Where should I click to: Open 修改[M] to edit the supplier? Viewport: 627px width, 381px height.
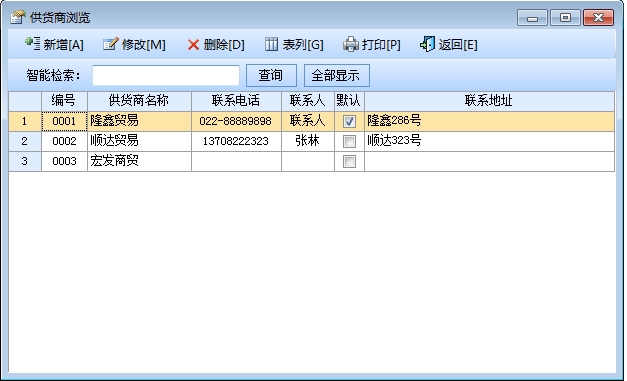[134, 44]
